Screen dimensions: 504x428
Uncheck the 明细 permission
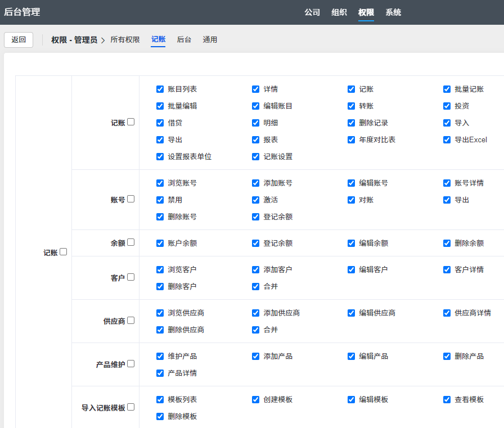click(x=255, y=123)
